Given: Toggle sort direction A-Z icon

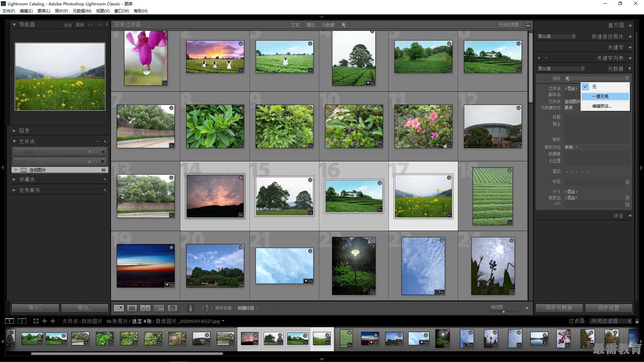Looking at the screenshot, I should [x=207, y=308].
